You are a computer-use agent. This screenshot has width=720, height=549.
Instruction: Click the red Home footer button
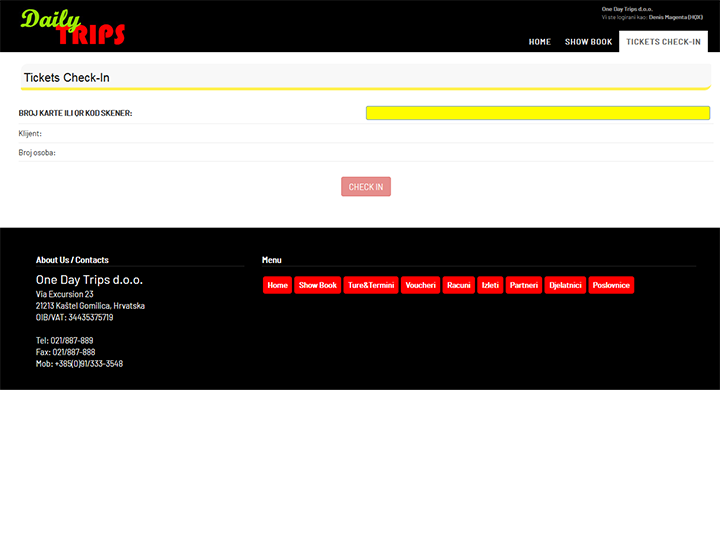coord(277,285)
